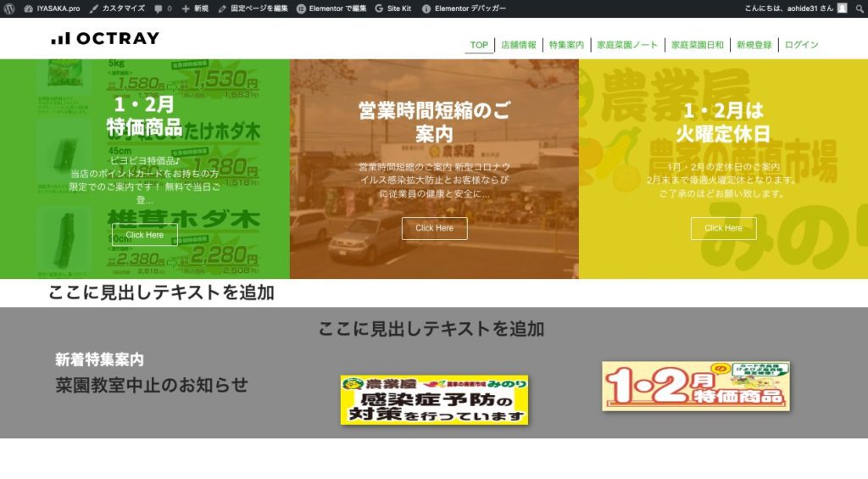Open the 1・2月 特価商品 card title
Viewport: 868px width, 479px height.
click(144, 115)
